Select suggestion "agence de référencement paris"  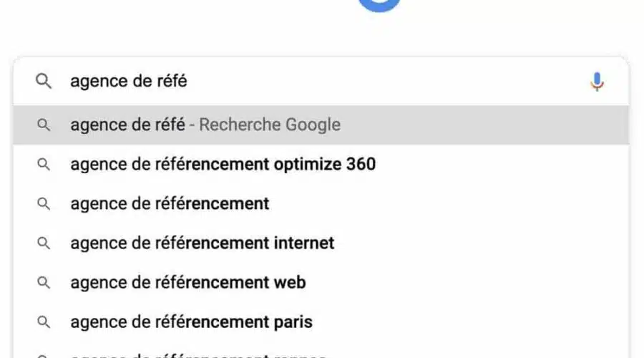(x=191, y=322)
